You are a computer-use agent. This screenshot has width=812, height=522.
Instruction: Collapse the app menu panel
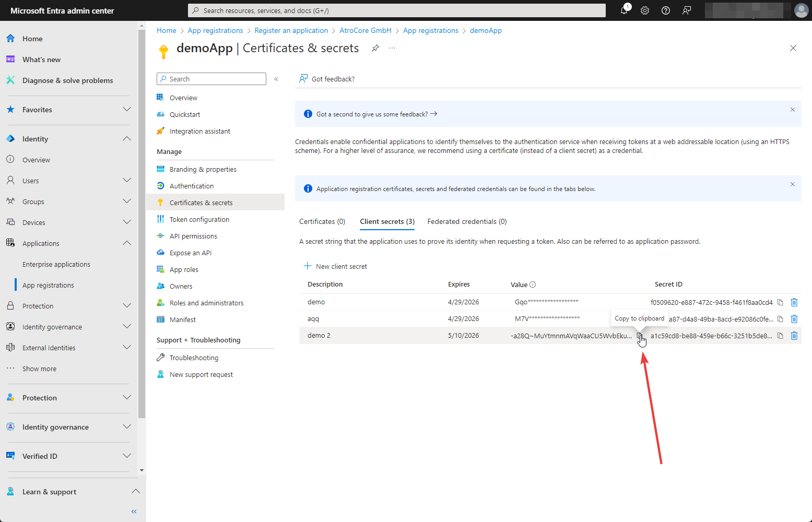[276, 79]
